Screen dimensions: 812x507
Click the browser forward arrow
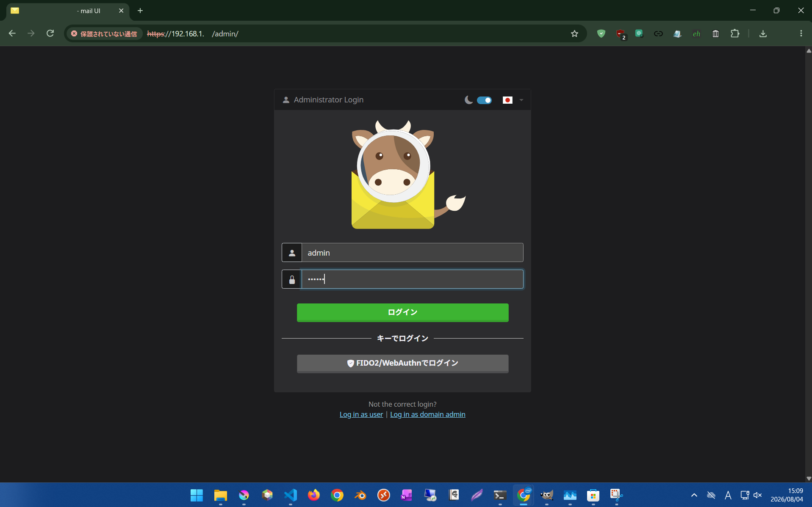[x=31, y=33]
